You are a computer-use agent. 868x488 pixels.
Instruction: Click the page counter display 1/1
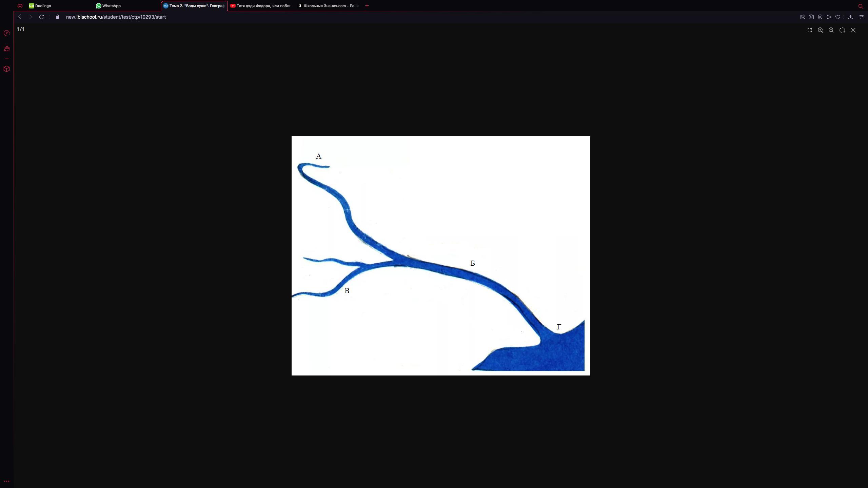21,29
